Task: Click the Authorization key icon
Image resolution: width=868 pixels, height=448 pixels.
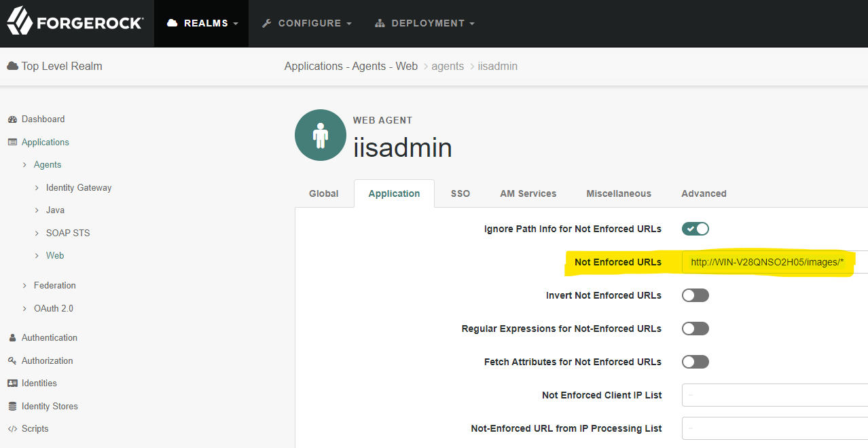Action: [12, 361]
